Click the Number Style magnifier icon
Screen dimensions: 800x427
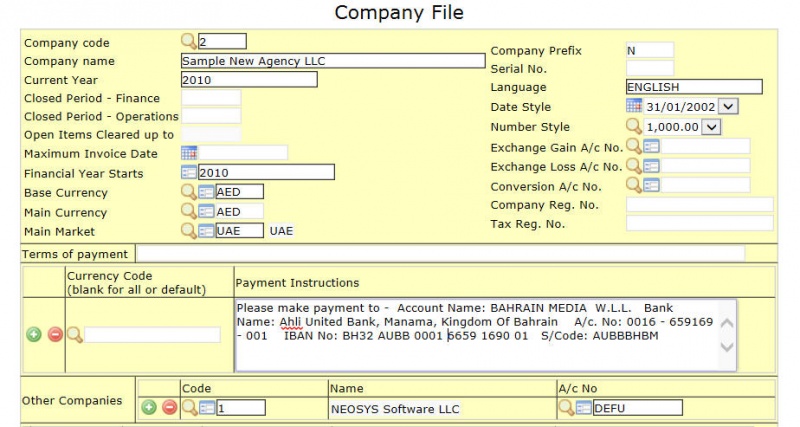pos(634,126)
